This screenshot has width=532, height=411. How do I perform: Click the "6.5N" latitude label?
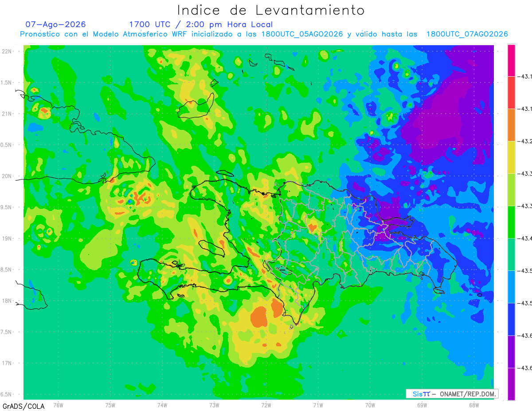click(7, 395)
